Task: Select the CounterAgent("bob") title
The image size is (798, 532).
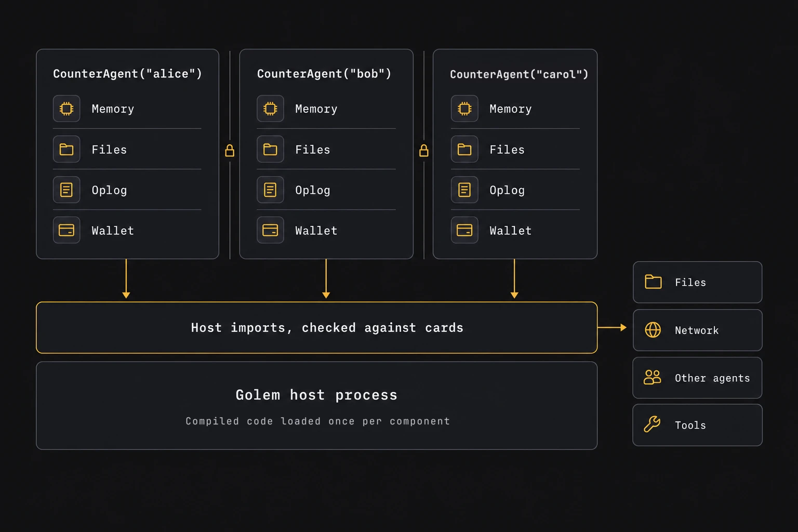Action: coord(324,74)
